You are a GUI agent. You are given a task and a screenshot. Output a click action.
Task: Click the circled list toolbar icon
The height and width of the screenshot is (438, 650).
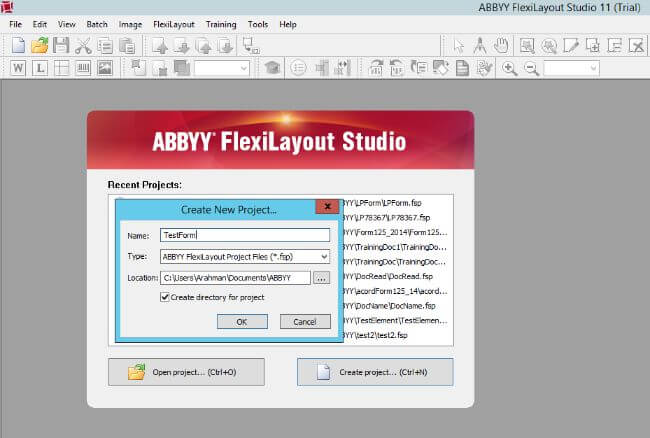coord(298,68)
